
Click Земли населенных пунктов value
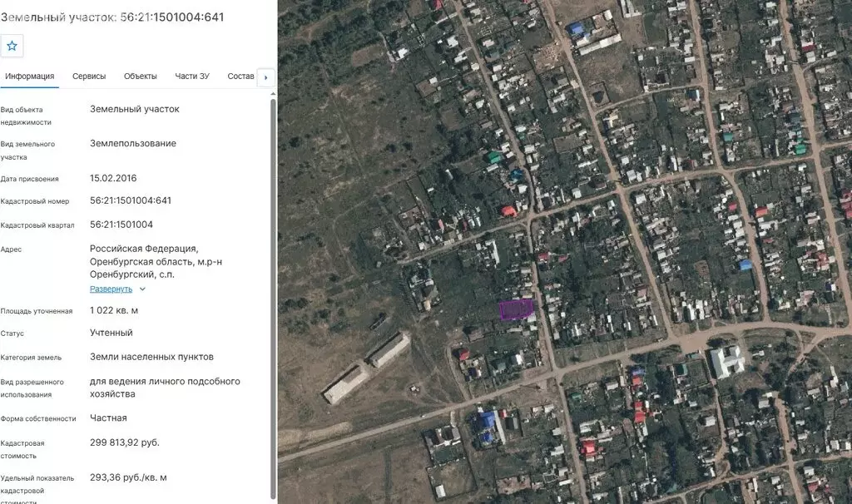[x=151, y=357]
